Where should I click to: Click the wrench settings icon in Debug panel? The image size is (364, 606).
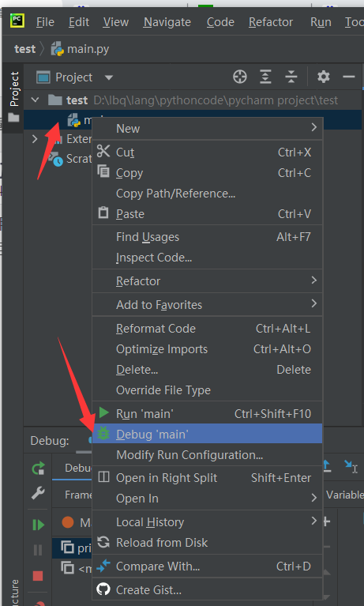pyautogui.click(x=38, y=493)
